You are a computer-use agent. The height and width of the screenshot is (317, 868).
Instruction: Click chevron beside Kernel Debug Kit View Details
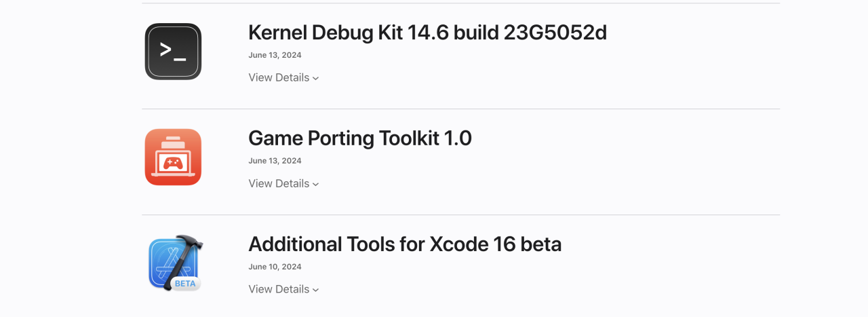click(315, 79)
